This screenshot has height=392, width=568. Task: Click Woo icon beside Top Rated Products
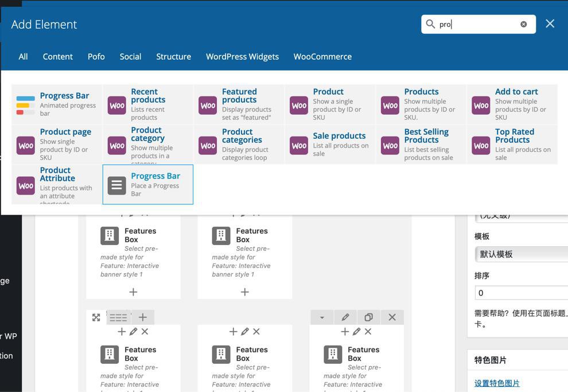pyautogui.click(x=481, y=146)
